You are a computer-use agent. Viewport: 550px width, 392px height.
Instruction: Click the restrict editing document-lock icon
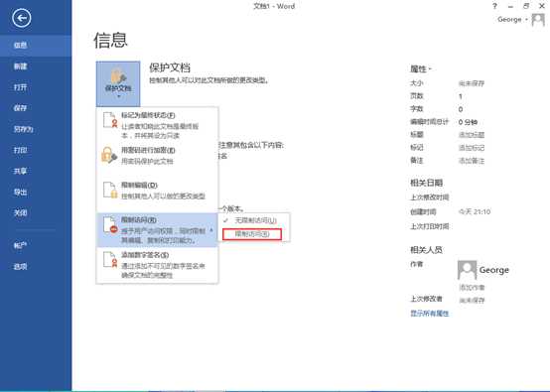click(110, 190)
